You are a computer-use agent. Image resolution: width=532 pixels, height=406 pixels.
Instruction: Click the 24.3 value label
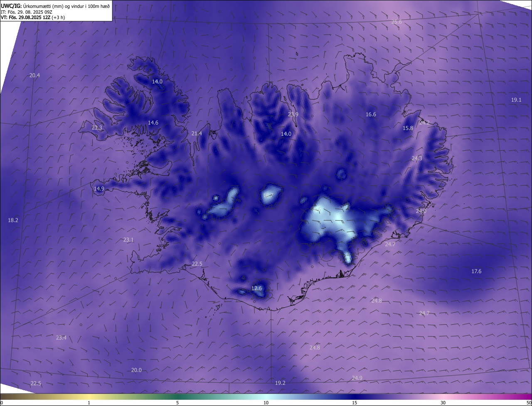pyautogui.click(x=417, y=158)
